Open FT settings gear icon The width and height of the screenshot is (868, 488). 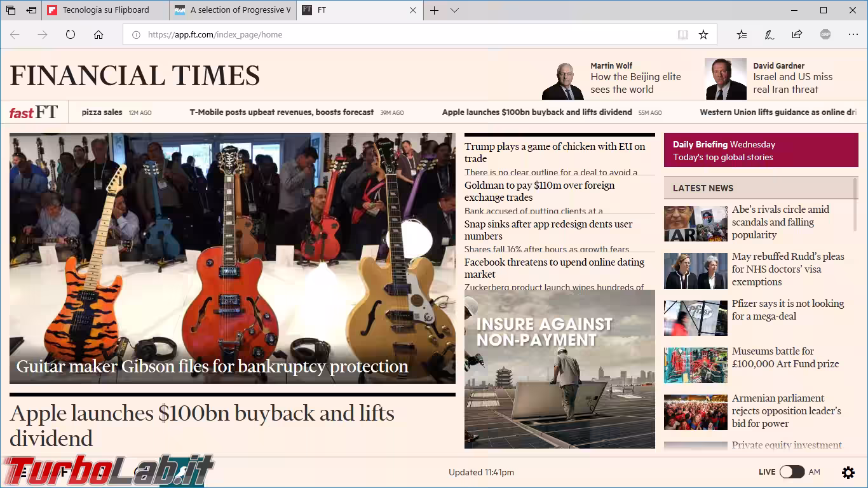point(848,472)
